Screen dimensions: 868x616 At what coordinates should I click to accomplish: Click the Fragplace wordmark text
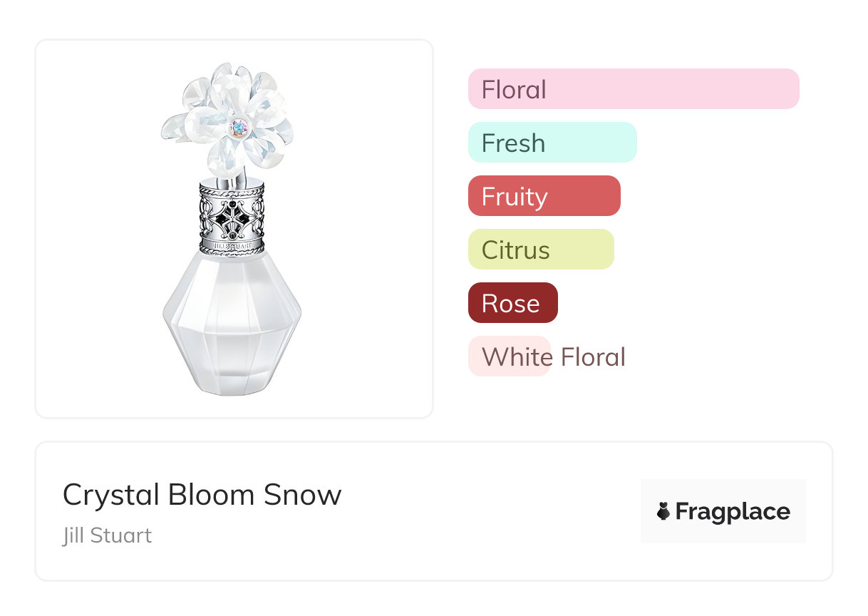[732, 512]
